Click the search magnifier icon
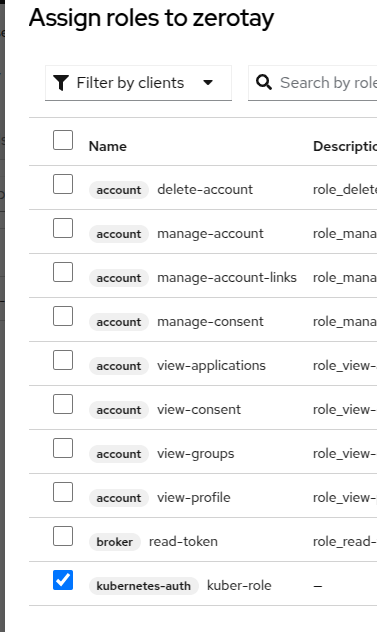 coord(264,83)
